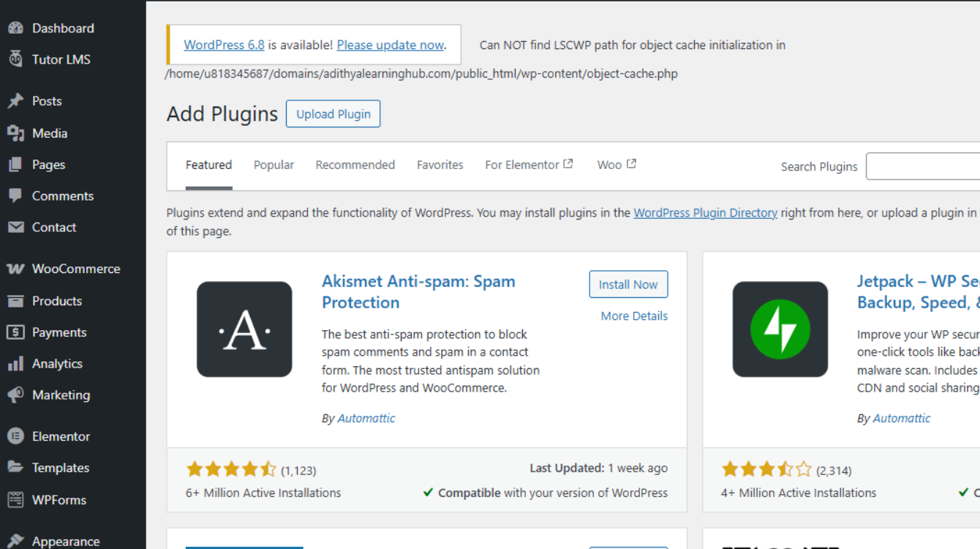Install the Akismet Anti-spam plugin
This screenshot has height=549, width=980.
click(628, 285)
